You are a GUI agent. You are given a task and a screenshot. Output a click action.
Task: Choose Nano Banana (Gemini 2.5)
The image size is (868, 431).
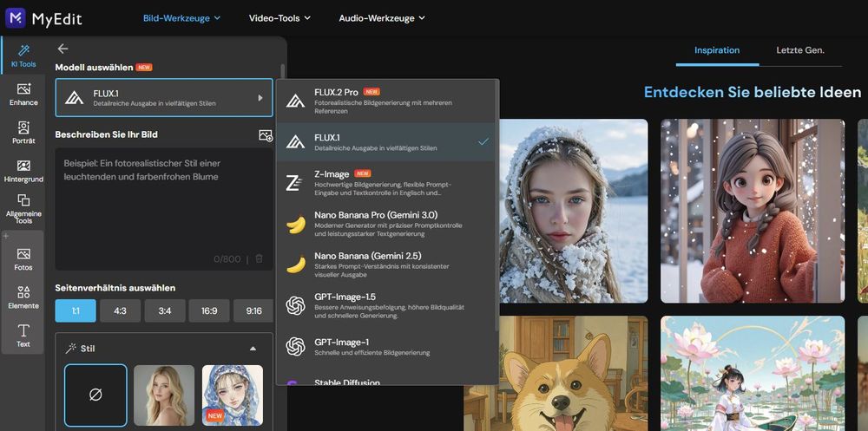coord(387,264)
